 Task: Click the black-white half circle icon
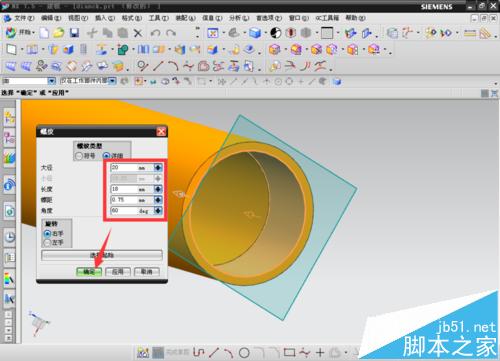pyautogui.click(x=275, y=33)
